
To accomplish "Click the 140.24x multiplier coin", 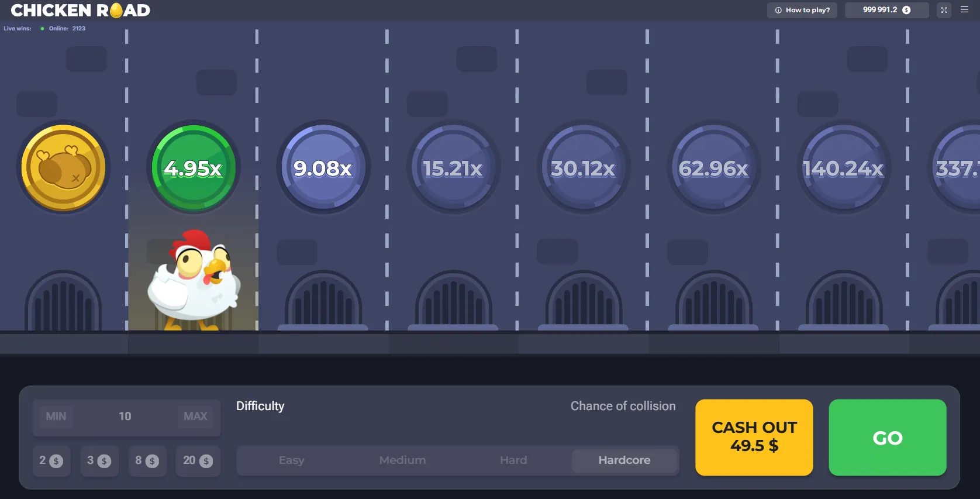I will (844, 168).
